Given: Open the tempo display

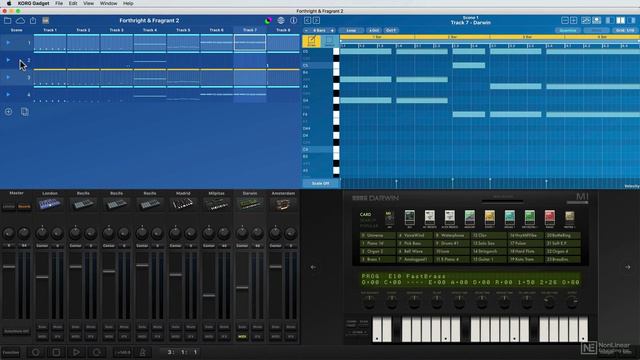Looking at the screenshot, I should coord(122,352).
